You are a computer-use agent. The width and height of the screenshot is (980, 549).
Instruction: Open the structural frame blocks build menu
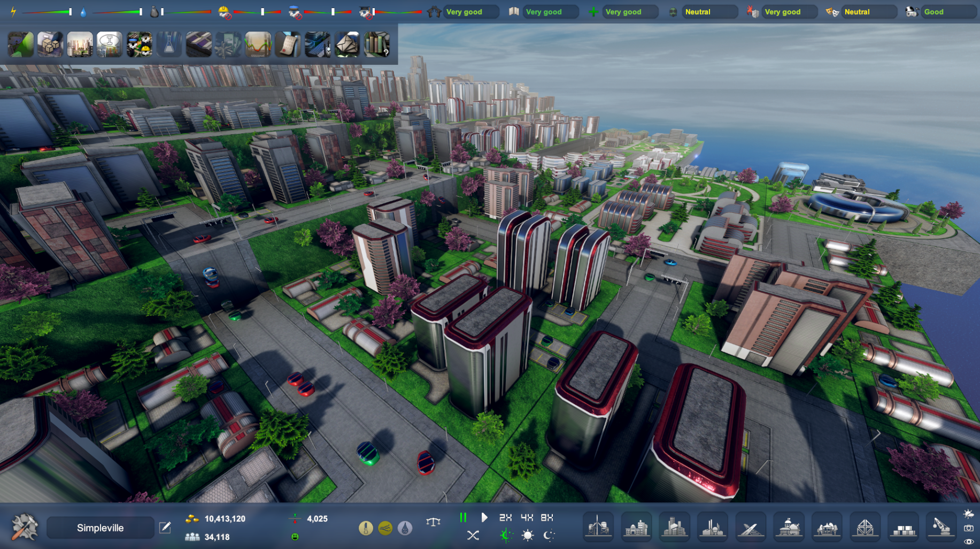point(865,527)
